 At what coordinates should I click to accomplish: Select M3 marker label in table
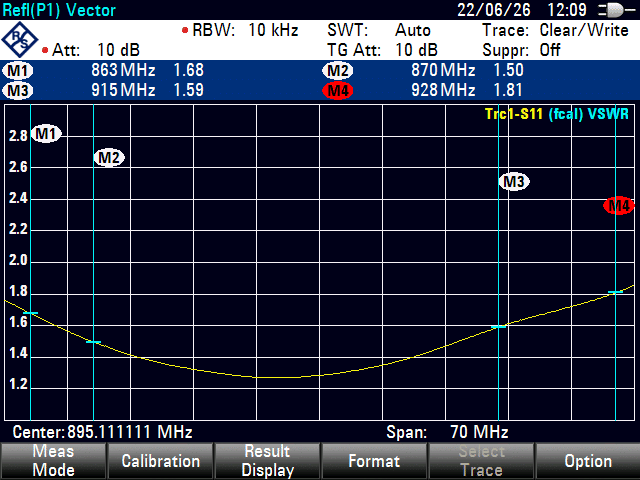coord(18,90)
